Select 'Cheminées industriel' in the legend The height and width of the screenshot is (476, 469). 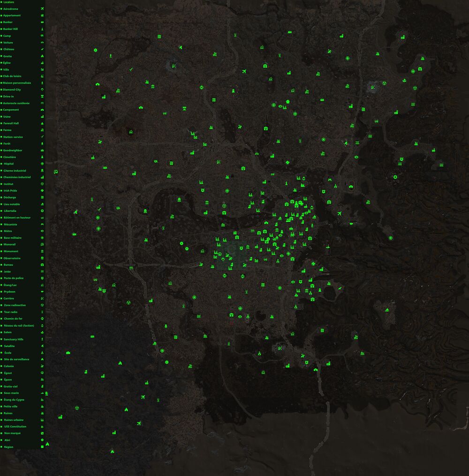(17, 177)
